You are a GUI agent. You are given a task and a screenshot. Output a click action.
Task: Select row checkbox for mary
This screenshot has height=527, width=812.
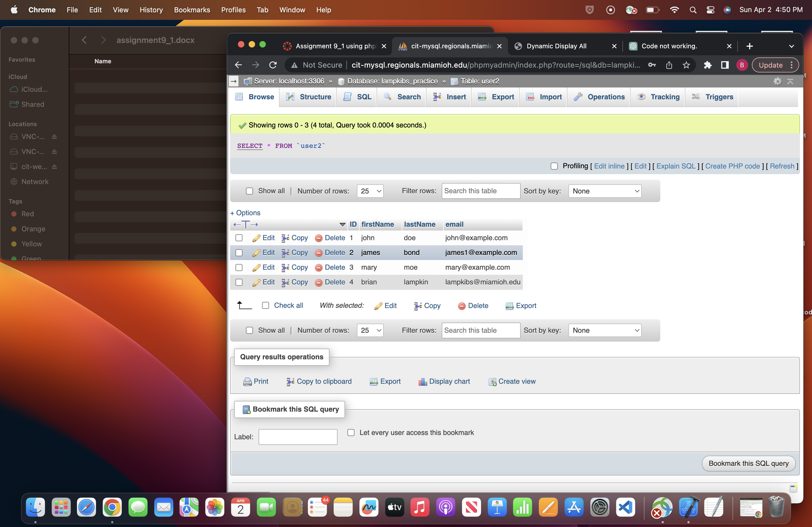pyautogui.click(x=239, y=268)
